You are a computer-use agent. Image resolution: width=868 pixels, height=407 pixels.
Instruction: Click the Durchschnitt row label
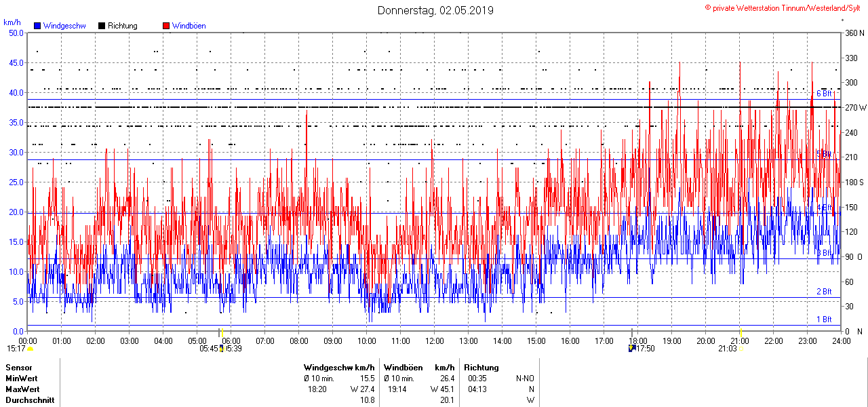click(x=30, y=400)
